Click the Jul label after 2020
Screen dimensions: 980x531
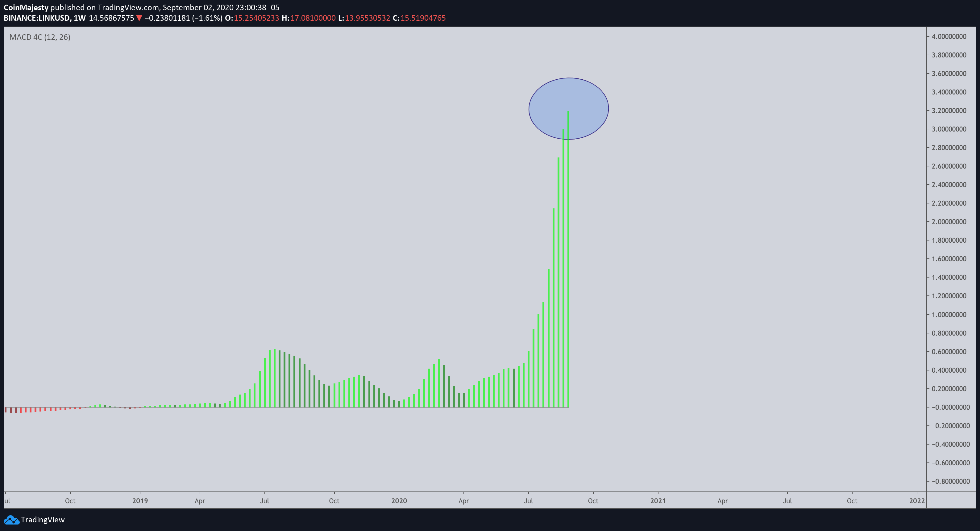(x=529, y=501)
